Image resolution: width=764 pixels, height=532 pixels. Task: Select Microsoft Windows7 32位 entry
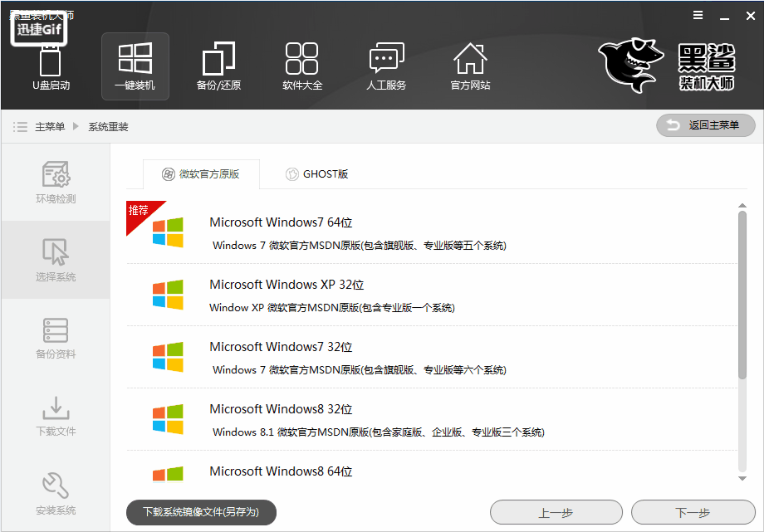(432, 357)
